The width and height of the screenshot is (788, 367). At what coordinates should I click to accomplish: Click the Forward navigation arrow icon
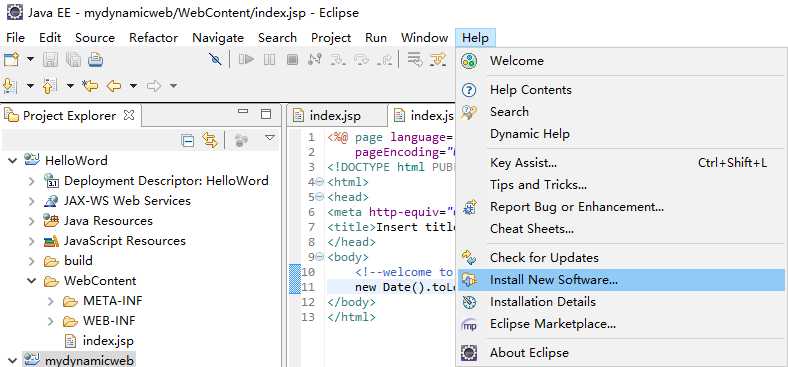point(154,86)
